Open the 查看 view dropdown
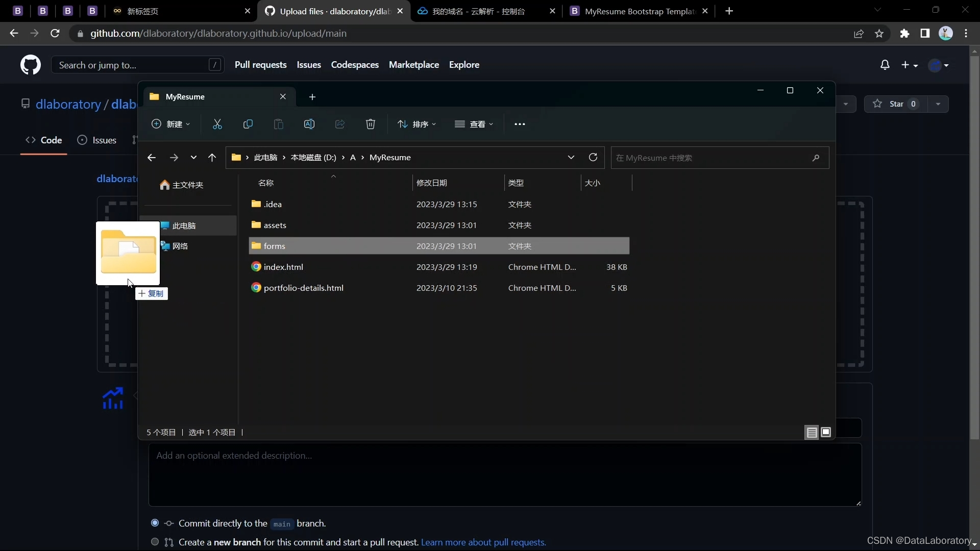This screenshot has height=551, width=980. click(474, 124)
